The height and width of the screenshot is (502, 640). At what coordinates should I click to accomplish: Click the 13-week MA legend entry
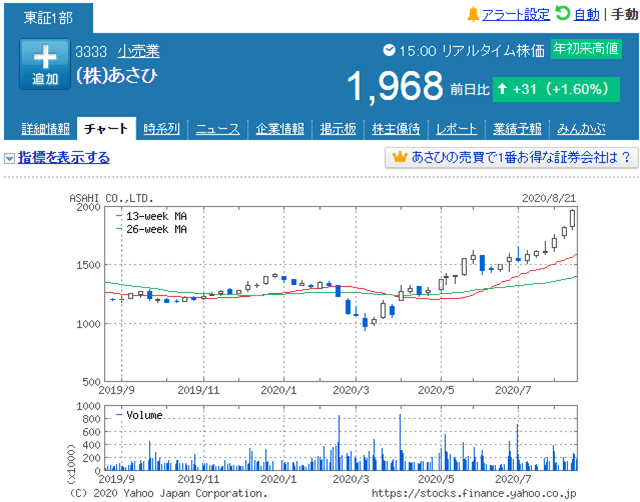pyautogui.click(x=152, y=216)
